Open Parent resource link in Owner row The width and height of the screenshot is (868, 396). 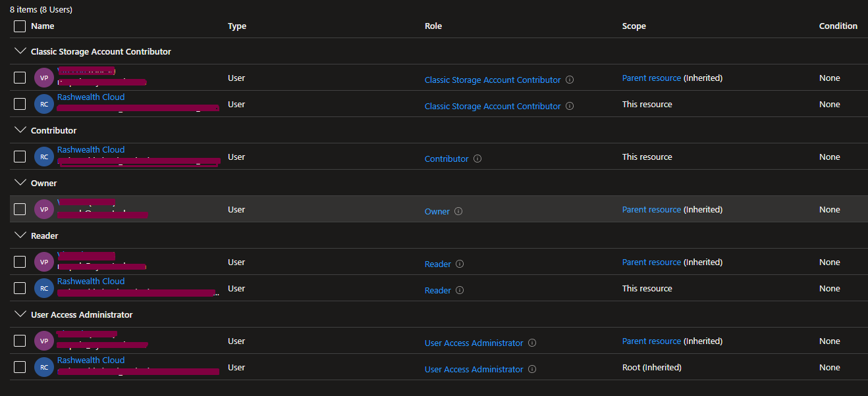coord(651,209)
